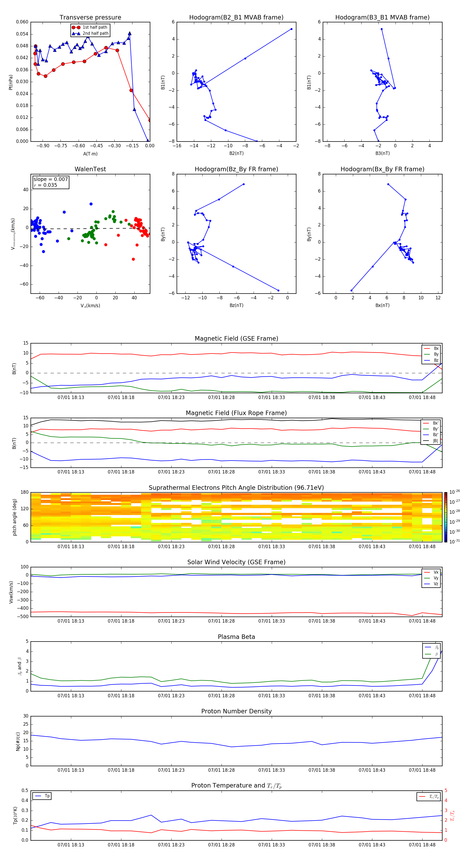Click the 'B3(nT)' x-axis label

[382, 154]
